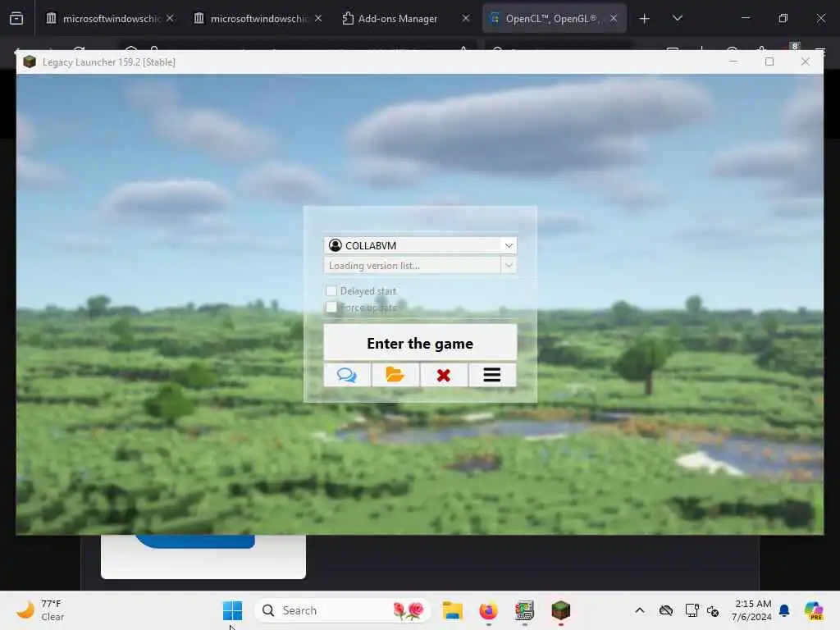
Task: Open the notifications bell icon
Action: (x=784, y=610)
